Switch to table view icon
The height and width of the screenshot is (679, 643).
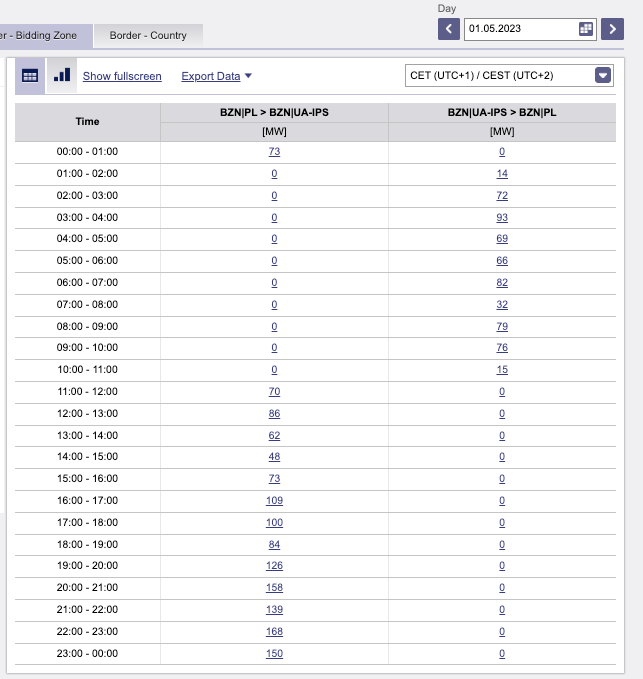point(30,76)
